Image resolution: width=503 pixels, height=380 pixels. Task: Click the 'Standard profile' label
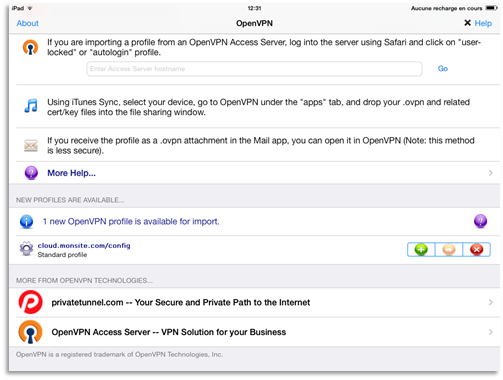(x=62, y=255)
